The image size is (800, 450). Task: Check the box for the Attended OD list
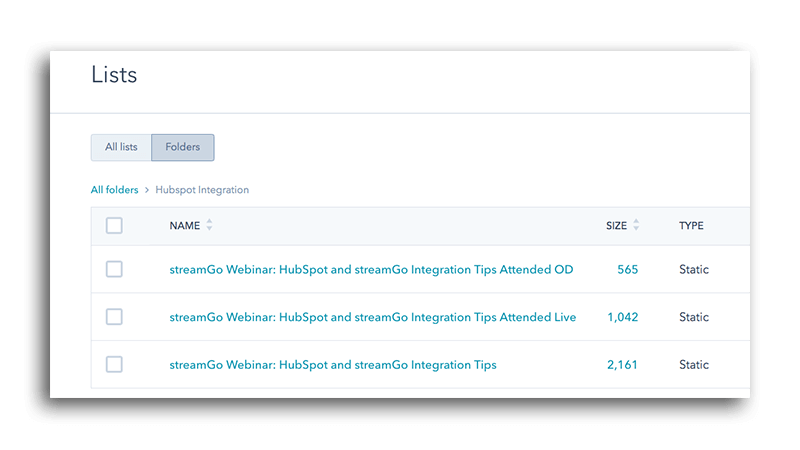click(x=114, y=269)
